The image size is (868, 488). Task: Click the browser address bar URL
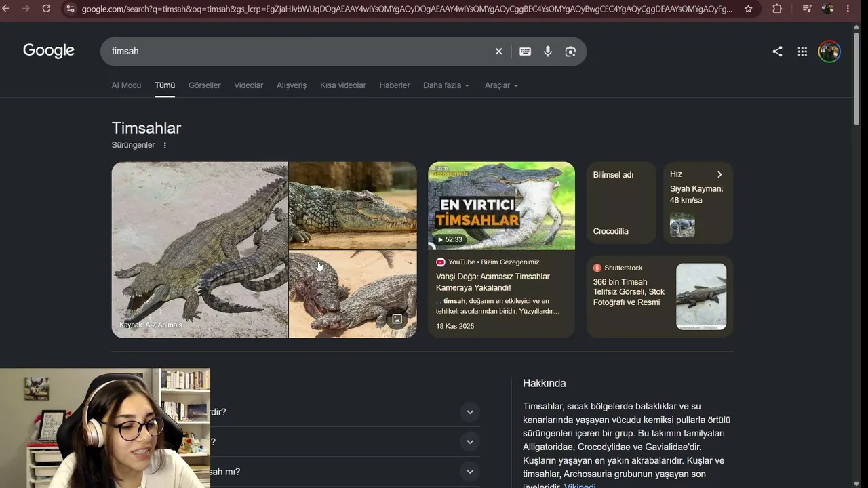407,9
